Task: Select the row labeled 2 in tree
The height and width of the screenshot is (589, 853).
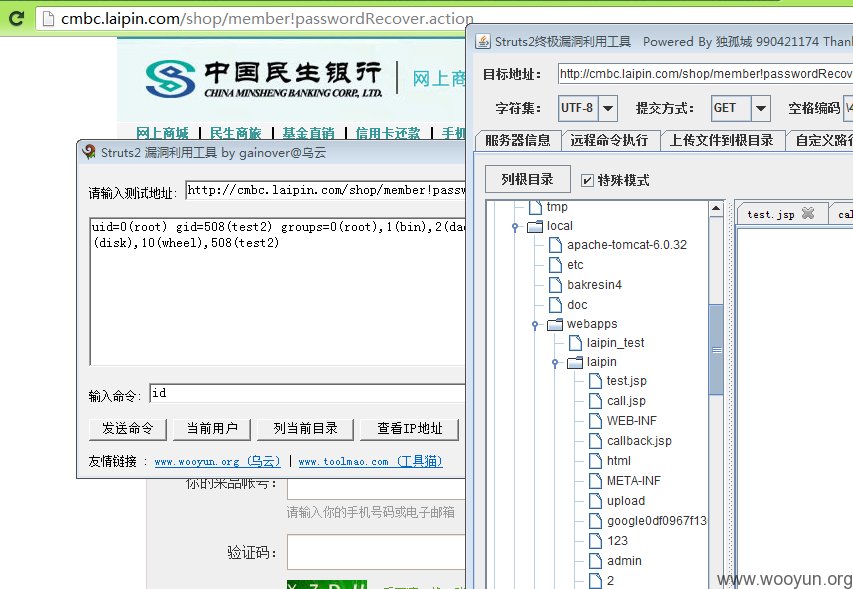Action: [x=610, y=580]
